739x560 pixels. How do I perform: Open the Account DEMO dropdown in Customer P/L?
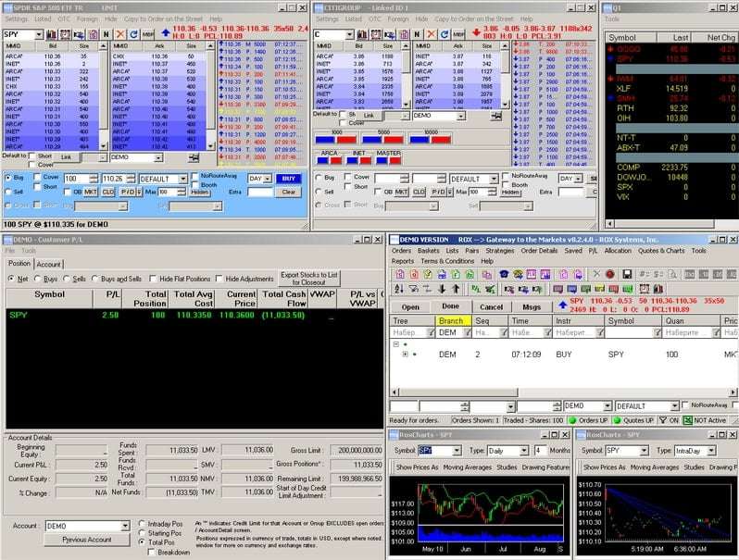[125, 526]
